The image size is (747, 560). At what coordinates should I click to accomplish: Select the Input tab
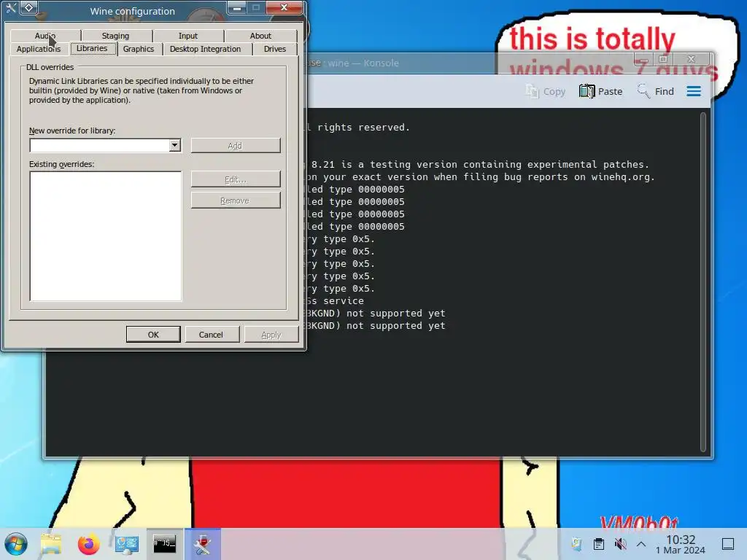pos(188,36)
